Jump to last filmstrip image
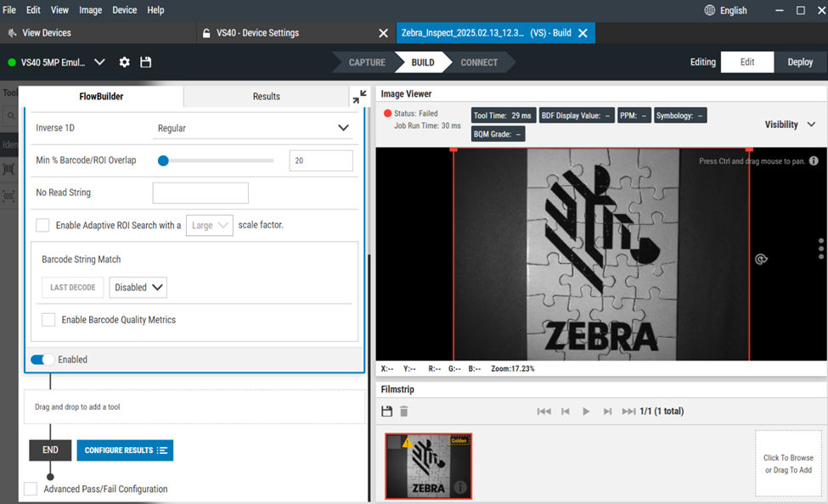 click(628, 412)
